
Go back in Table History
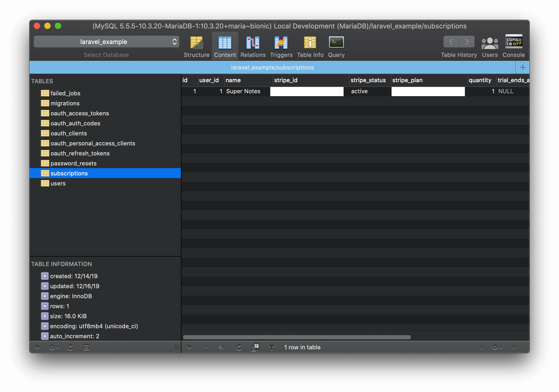[x=451, y=42]
